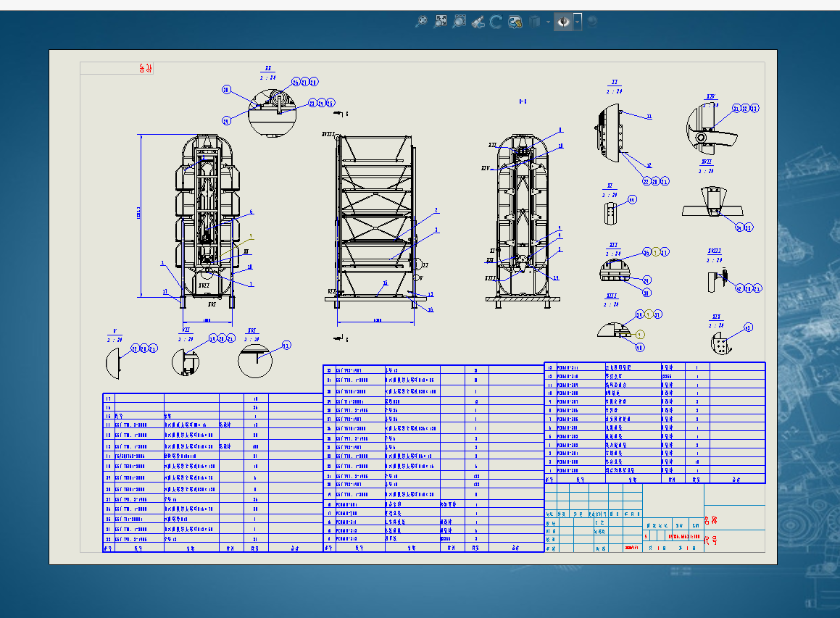The image size is (840, 618).
Task: Click the Zoom to Fit magnifier icon
Action: (422, 22)
